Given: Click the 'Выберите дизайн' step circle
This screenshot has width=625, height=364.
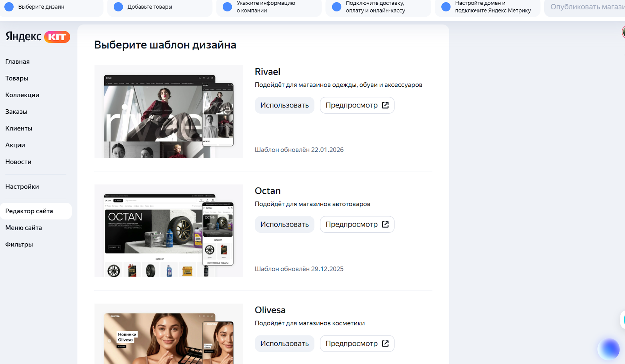Looking at the screenshot, I should 9,7.
